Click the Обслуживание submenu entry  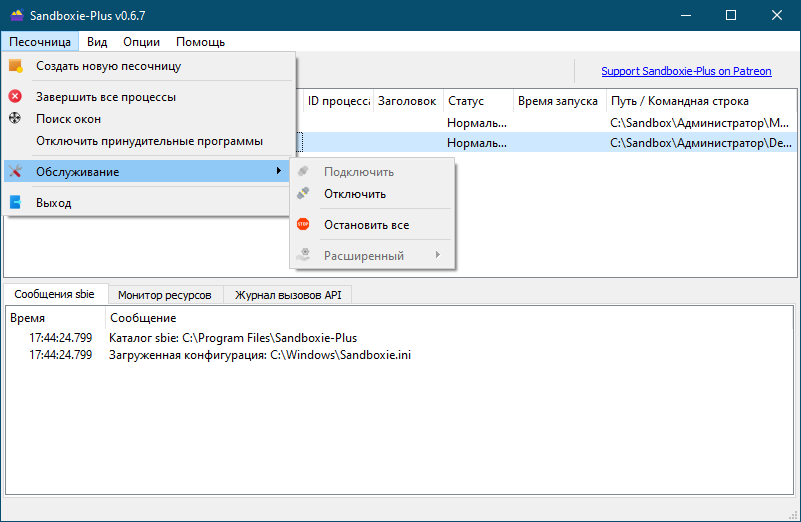pyautogui.click(x=147, y=172)
